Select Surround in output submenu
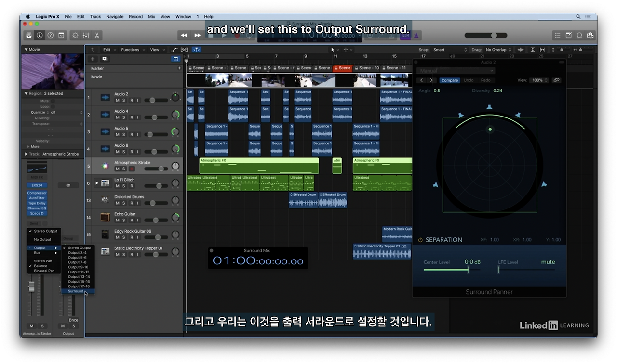Screen dimensions: 617x364 [78, 291]
